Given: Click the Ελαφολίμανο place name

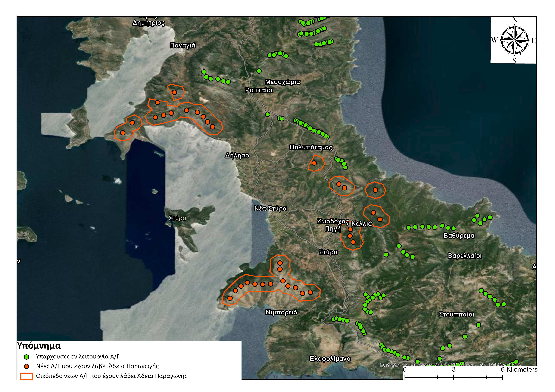Looking at the screenshot, I should click(x=330, y=359).
